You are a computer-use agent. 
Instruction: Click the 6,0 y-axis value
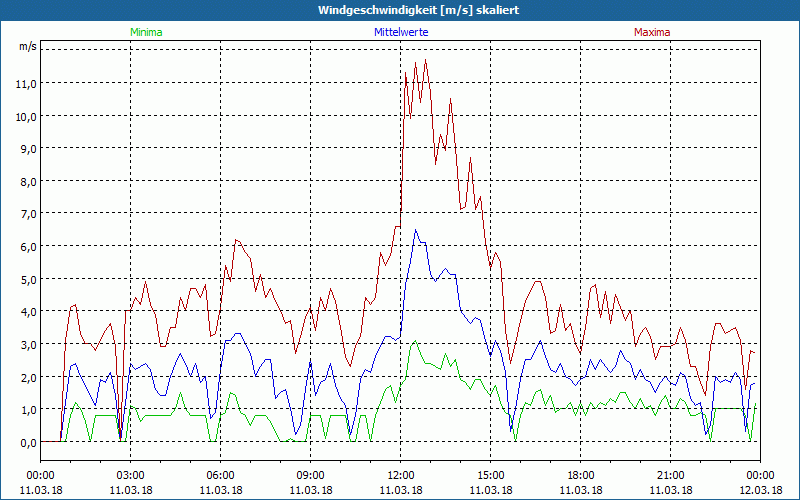26,246
